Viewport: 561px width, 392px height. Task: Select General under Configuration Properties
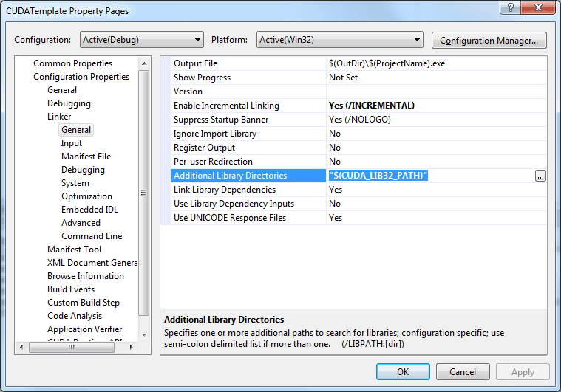[62, 89]
